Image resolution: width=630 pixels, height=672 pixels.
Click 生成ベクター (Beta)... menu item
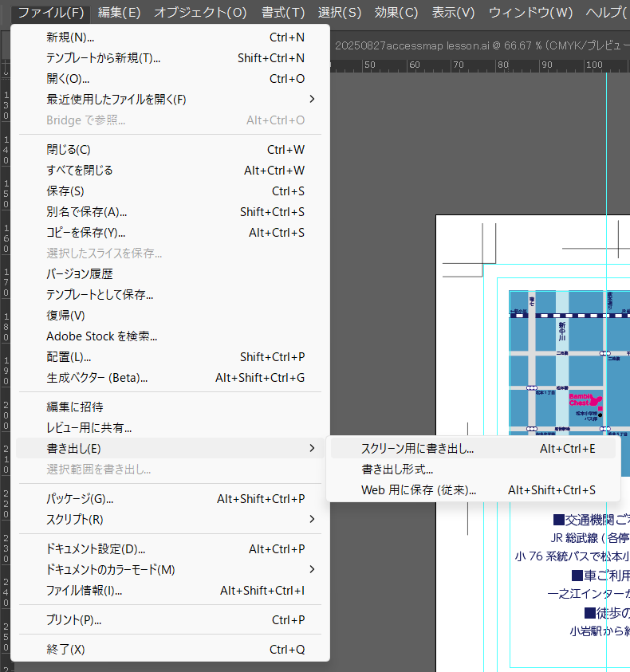pos(96,378)
